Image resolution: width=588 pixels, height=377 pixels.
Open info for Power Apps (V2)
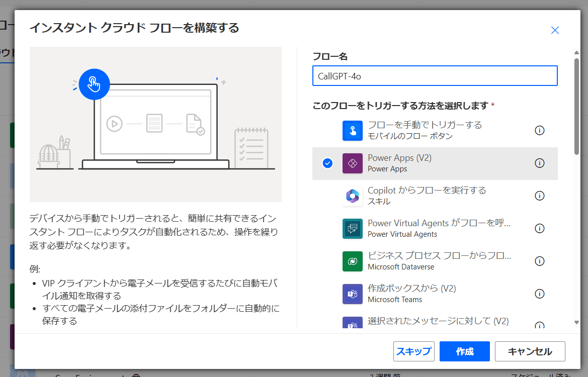click(x=539, y=163)
